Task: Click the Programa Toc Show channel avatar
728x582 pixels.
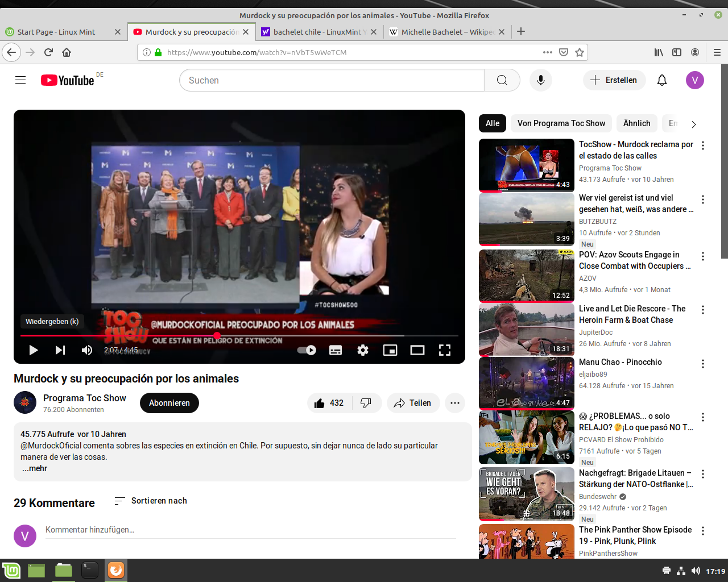Action: (25, 402)
